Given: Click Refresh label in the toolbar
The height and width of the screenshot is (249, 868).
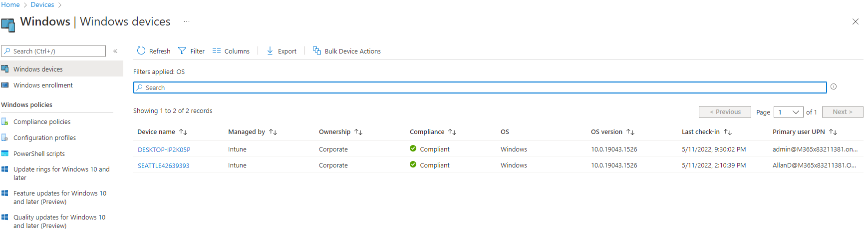Looking at the screenshot, I should (x=160, y=51).
